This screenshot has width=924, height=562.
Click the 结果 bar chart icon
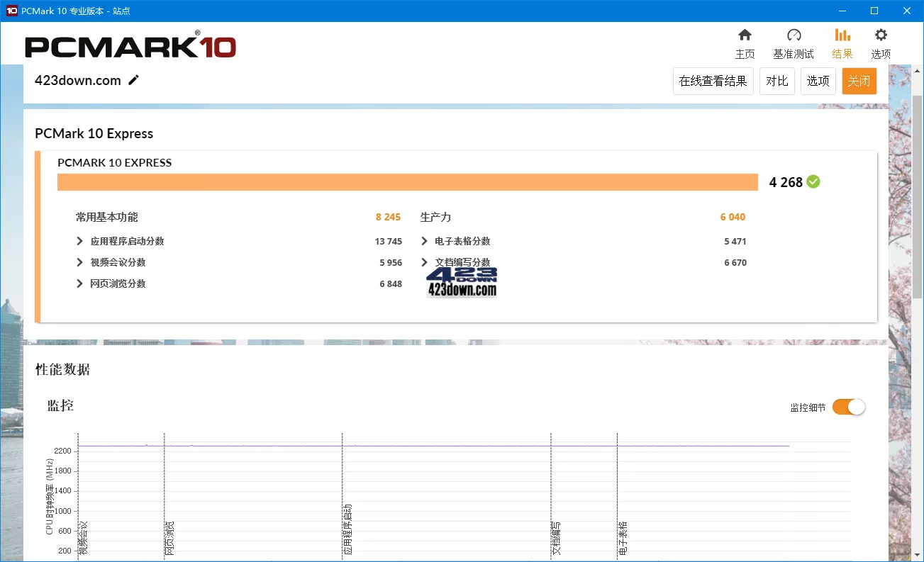pyautogui.click(x=842, y=34)
